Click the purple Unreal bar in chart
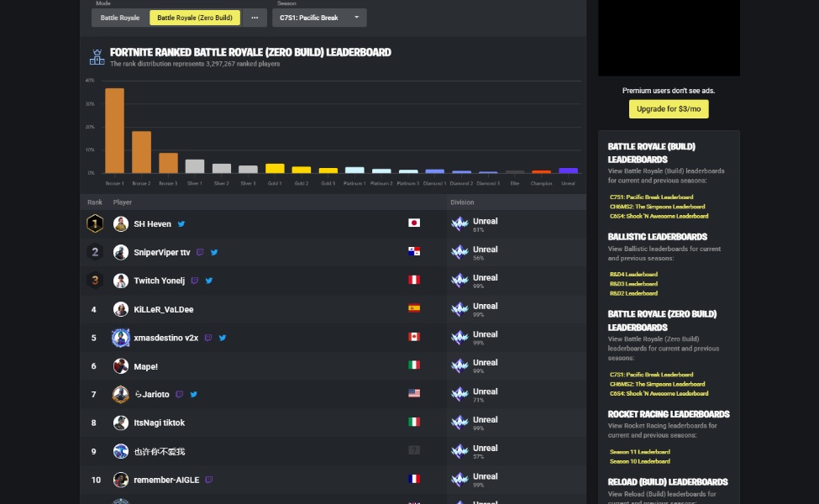The height and width of the screenshot is (504, 819). click(x=569, y=171)
